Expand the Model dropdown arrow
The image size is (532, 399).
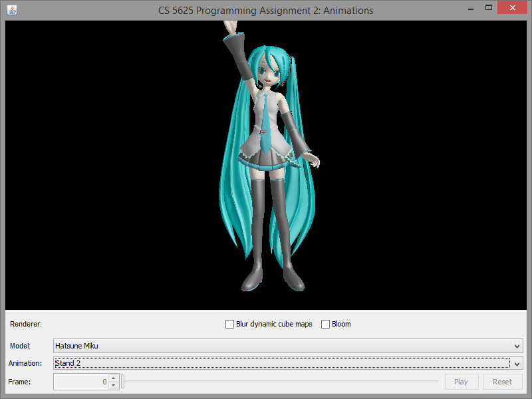tap(517, 346)
